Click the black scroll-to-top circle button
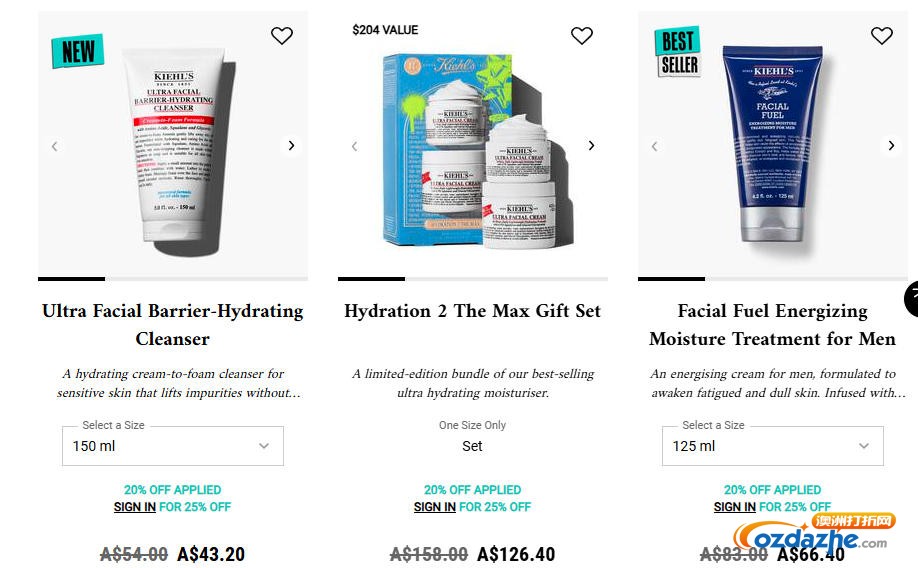 (x=912, y=299)
